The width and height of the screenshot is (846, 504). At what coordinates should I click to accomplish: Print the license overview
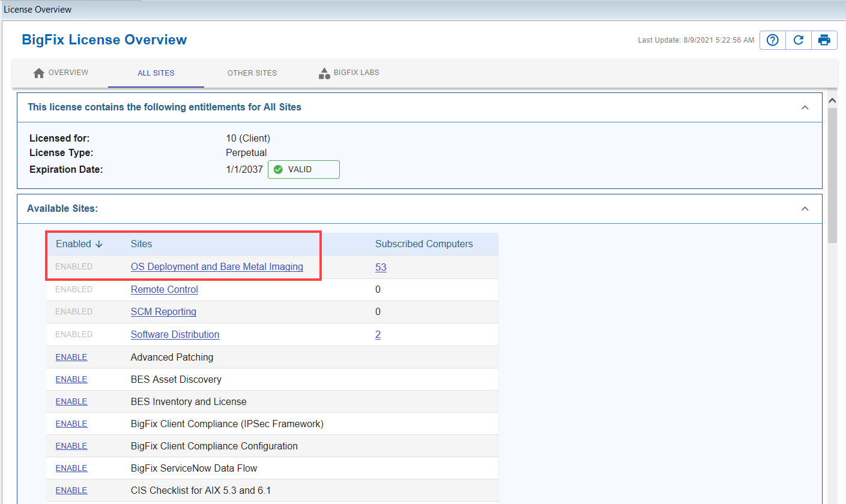(x=824, y=40)
